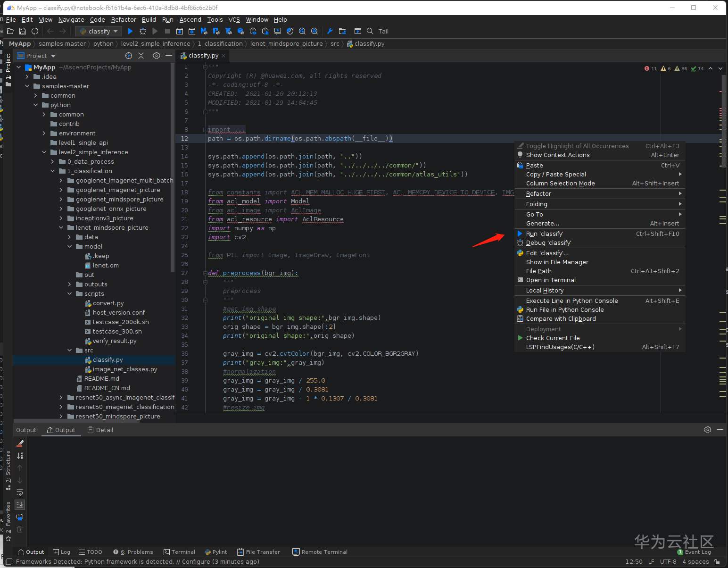Viewport: 728px width, 568px height.
Task: Collapse the lenet_mindspore_picture folder
Action: (x=61, y=228)
